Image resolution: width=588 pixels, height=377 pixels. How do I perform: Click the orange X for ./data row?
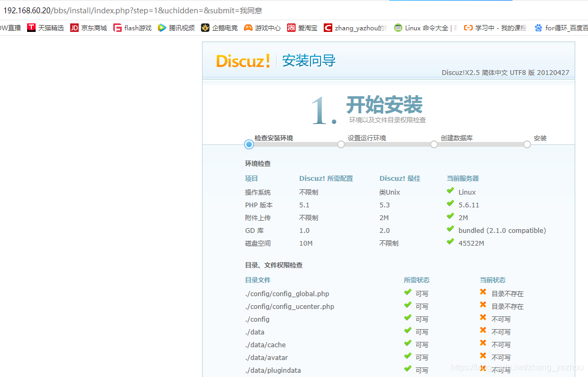[x=483, y=331]
